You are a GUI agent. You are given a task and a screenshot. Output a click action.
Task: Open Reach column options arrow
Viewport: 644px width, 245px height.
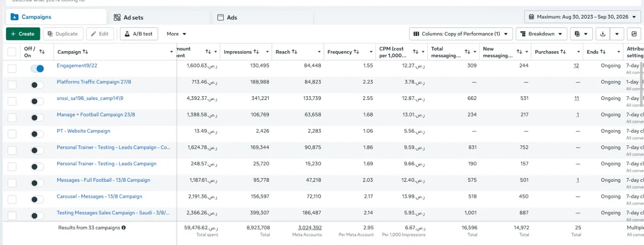coord(319,52)
